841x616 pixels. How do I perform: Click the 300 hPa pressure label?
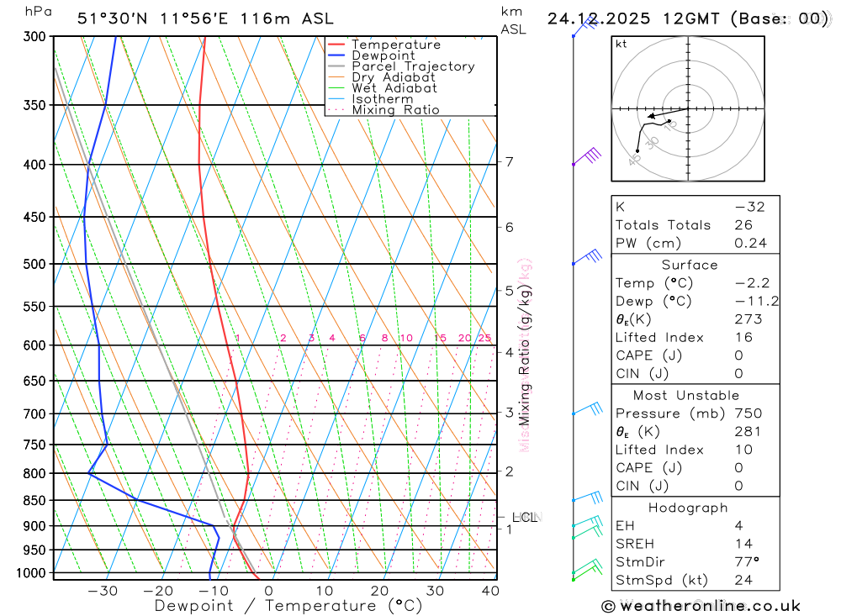pyautogui.click(x=34, y=36)
